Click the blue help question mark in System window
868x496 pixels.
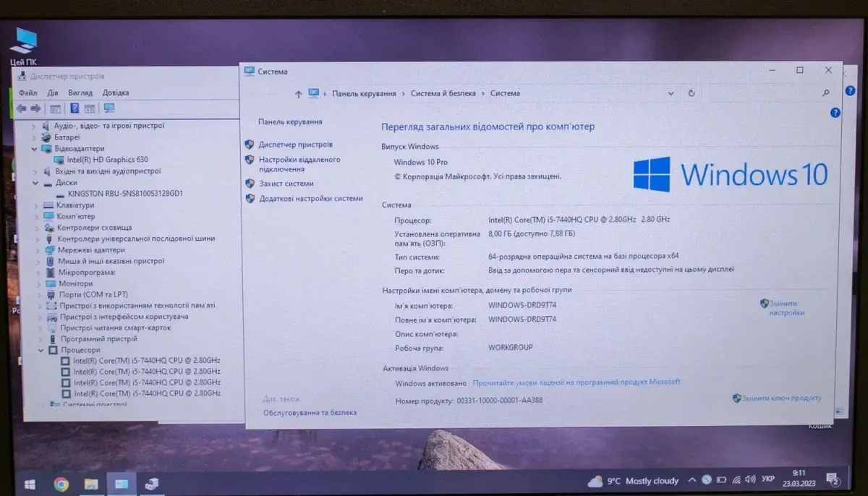tap(835, 113)
